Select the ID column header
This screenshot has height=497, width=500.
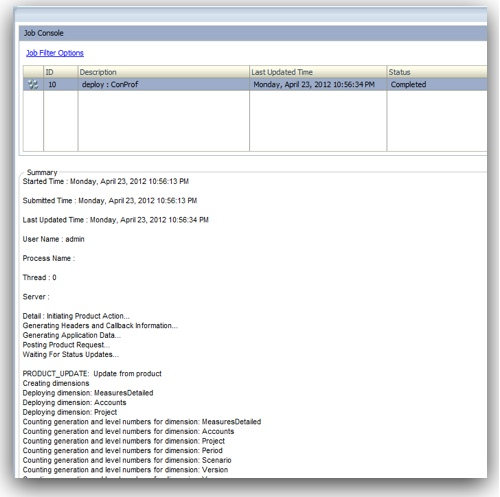[x=61, y=72]
